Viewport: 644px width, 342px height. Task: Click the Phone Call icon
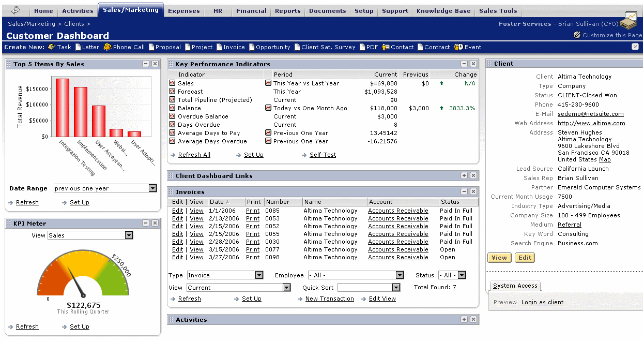pos(108,47)
